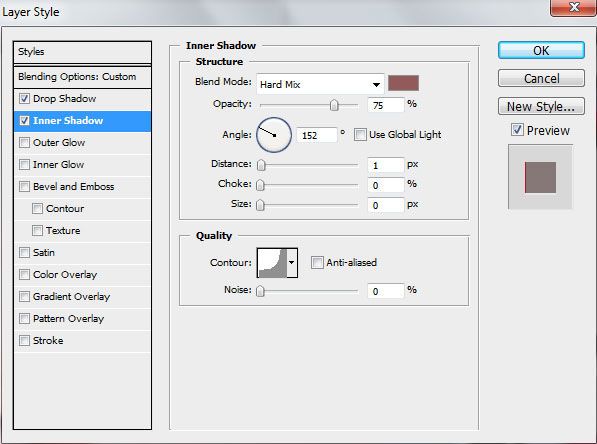Viewport: 597px width, 444px height.
Task: Expand the Contour picker arrow
Action: point(292,263)
